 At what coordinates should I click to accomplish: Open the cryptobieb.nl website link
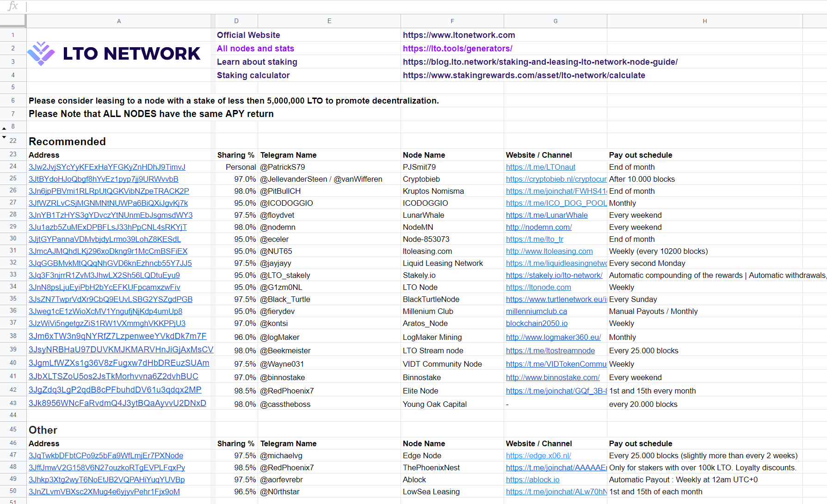click(556, 179)
